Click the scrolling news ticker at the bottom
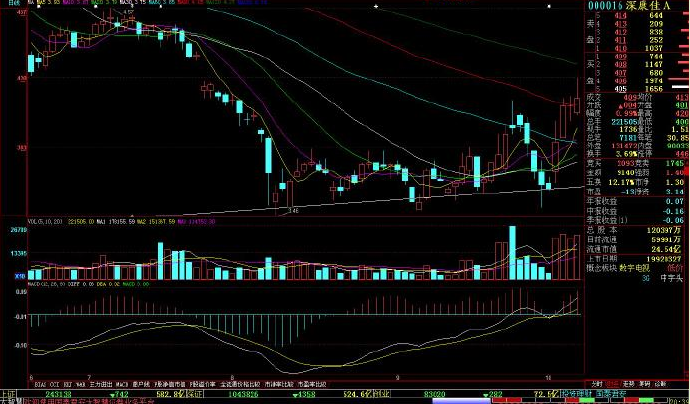The image size is (690, 404). pyautogui.click(x=90, y=402)
